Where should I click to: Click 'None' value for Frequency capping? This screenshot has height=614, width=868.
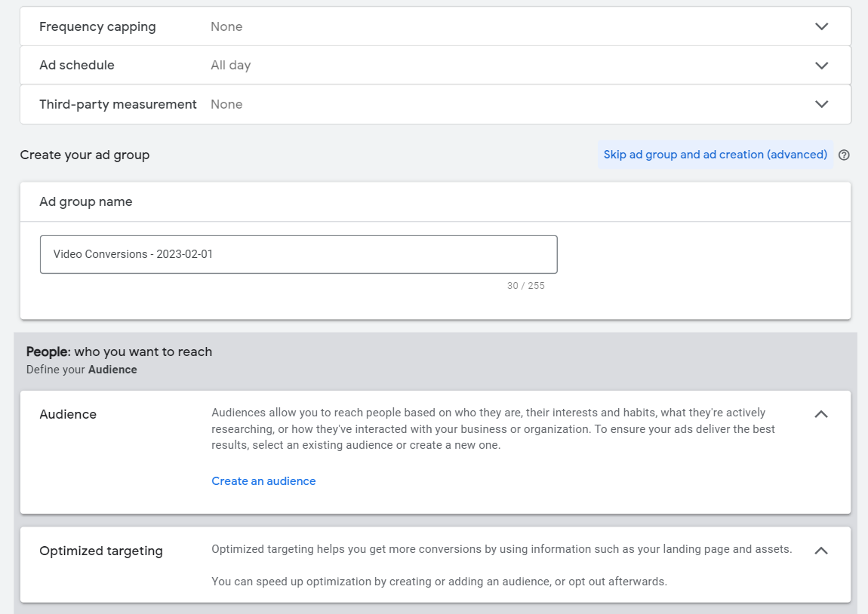click(x=226, y=26)
